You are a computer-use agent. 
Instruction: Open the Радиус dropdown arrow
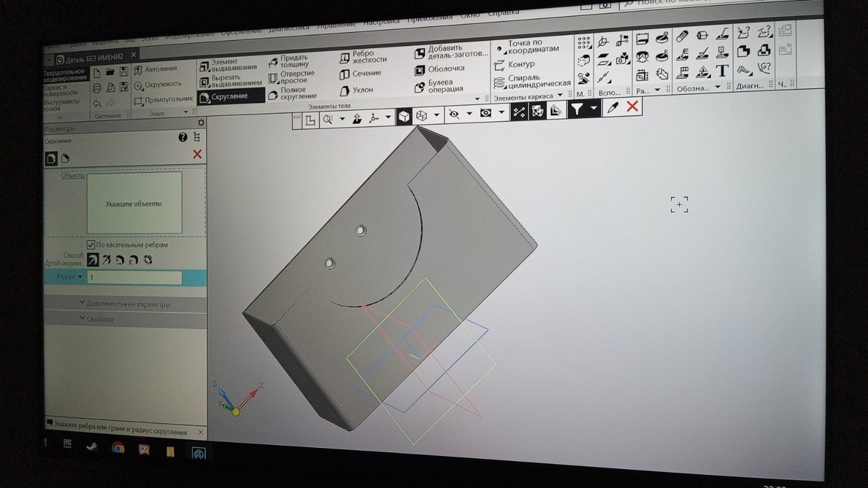pyautogui.click(x=81, y=277)
